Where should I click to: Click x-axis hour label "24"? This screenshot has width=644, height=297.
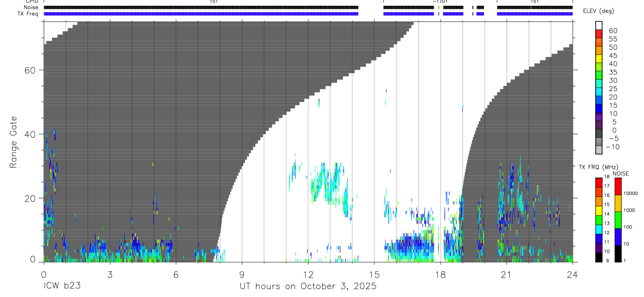[572, 274]
